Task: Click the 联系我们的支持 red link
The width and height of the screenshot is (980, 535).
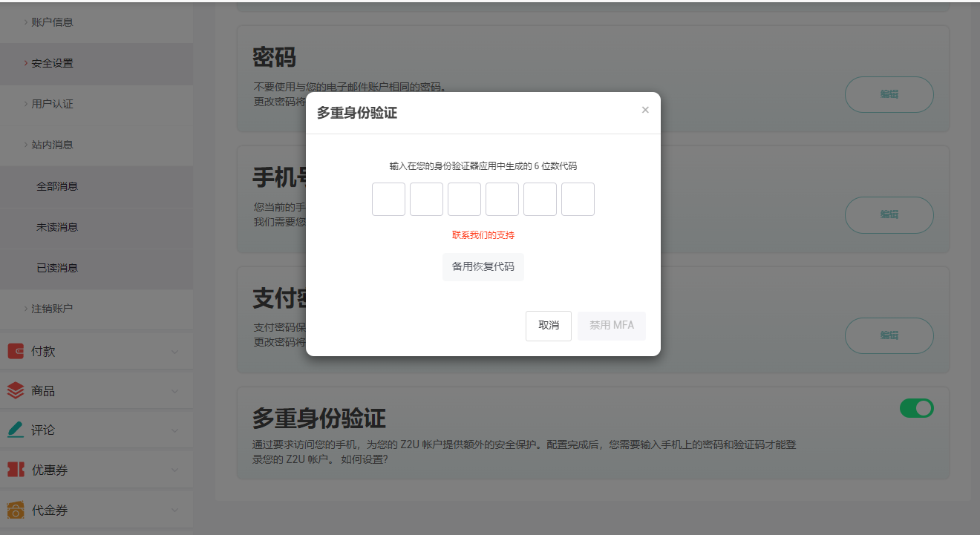Action: point(483,235)
